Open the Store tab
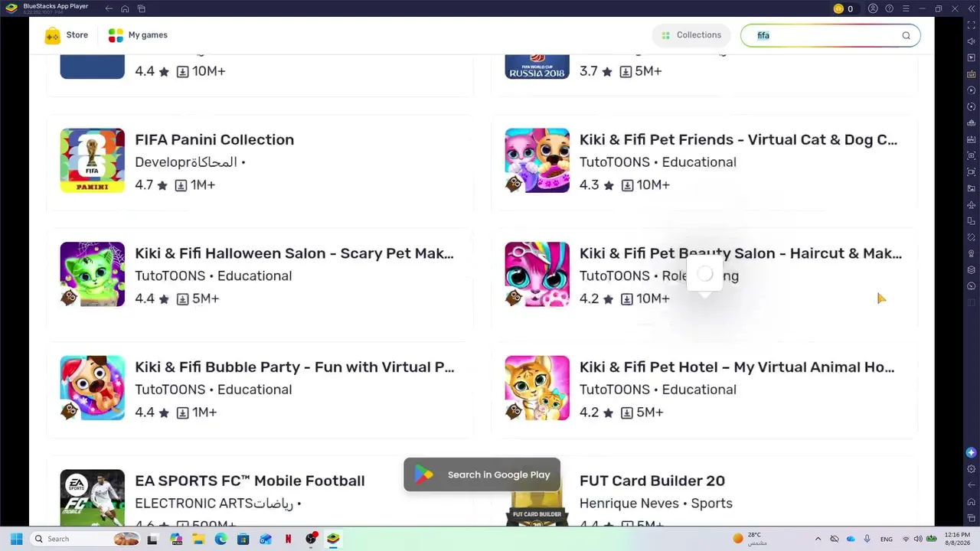The image size is (980, 551). (x=67, y=35)
